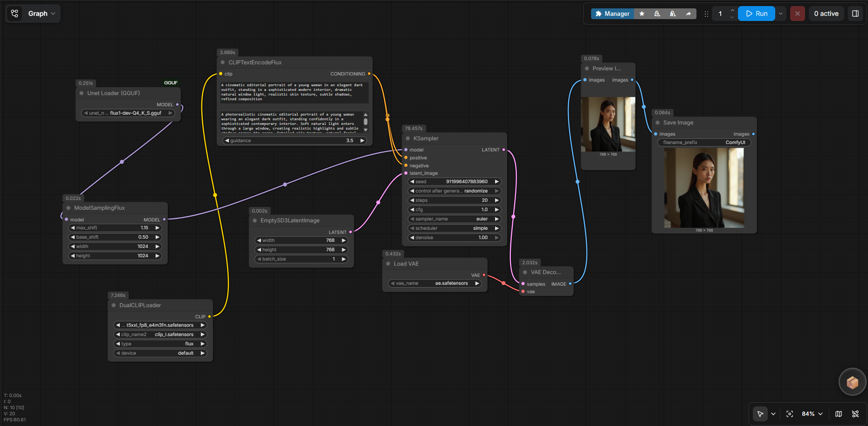Collapse the KSampler node via title dot
Image resolution: width=868 pixels, height=426 pixels.
pyautogui.click(x=408, y=138)
